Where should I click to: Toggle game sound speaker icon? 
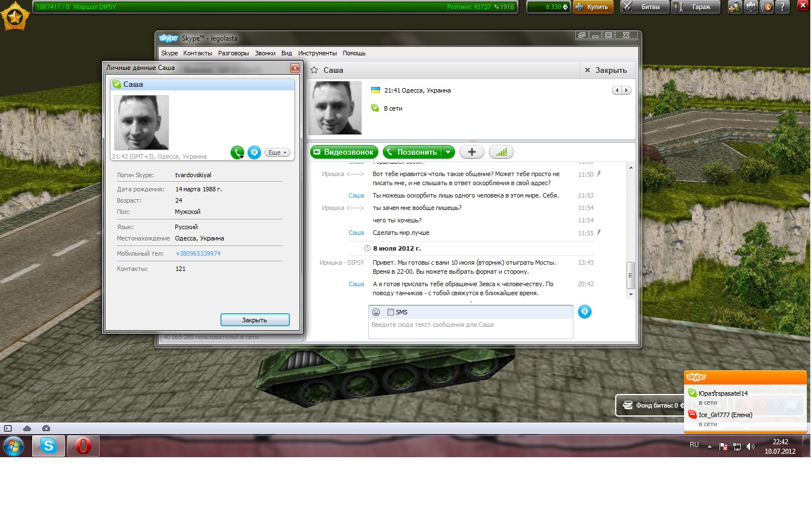pyautogui.click(x=767, y=7)
